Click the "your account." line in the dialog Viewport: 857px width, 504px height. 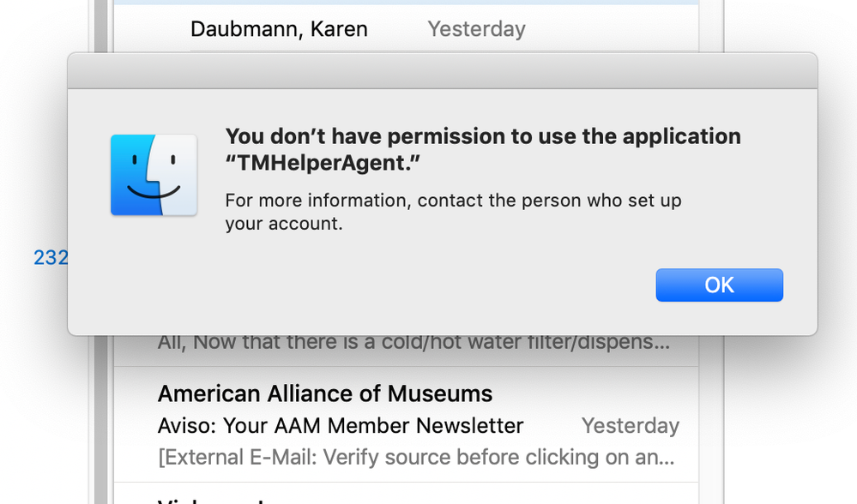[284, 224]
